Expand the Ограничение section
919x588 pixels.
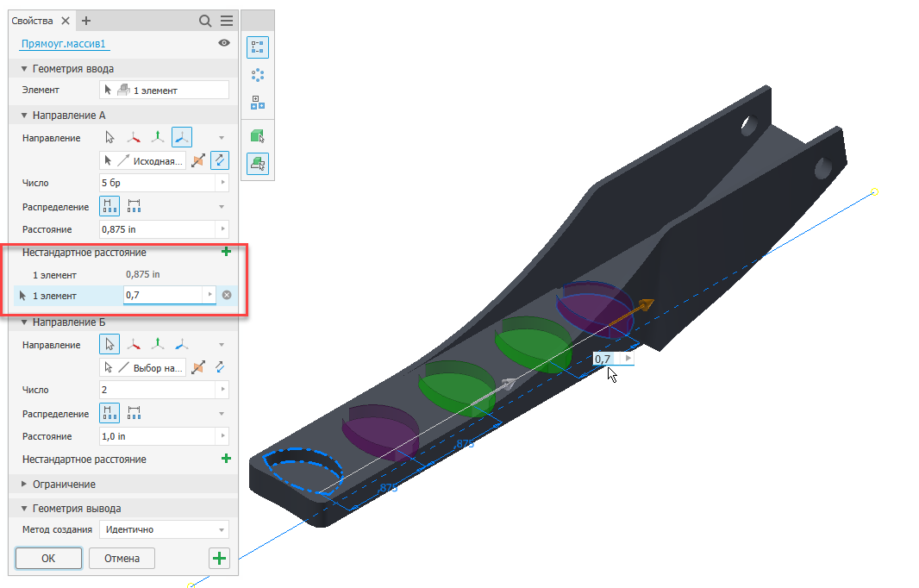click(x=24, y=485)
